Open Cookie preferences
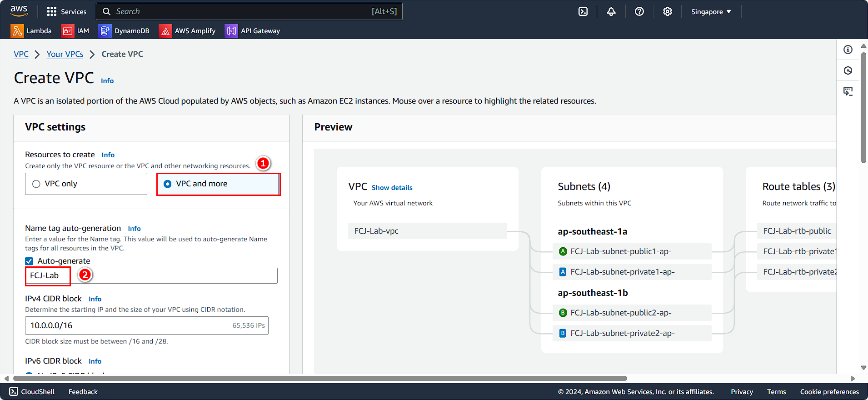The width and height of the screenshot is (868, 400). click(829, 392)
